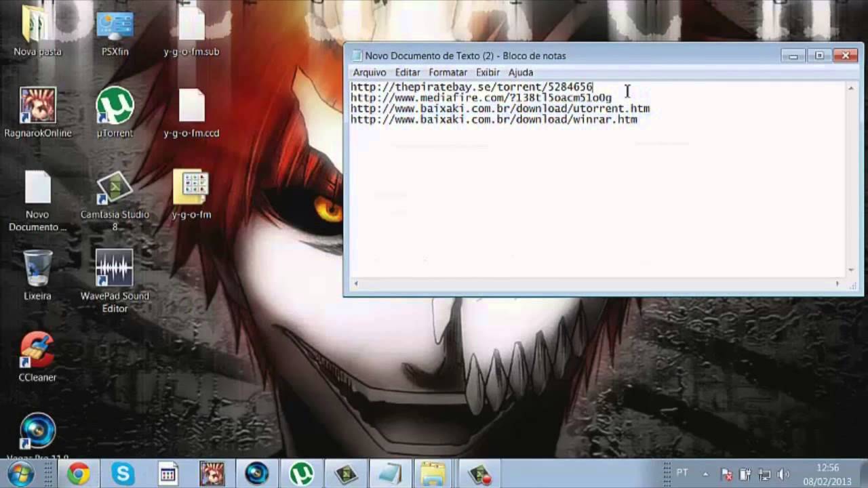Click the mediafire.com URL line
Screen dimensions: 868x488
click(x=481, y=98)
